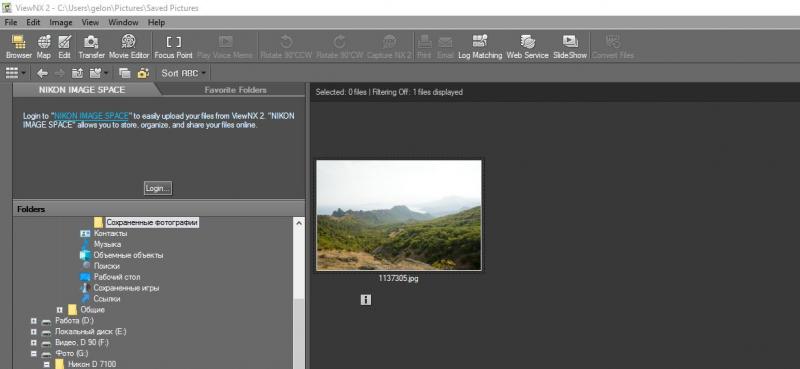Open the Edit workspace

[x=64, y=47]
